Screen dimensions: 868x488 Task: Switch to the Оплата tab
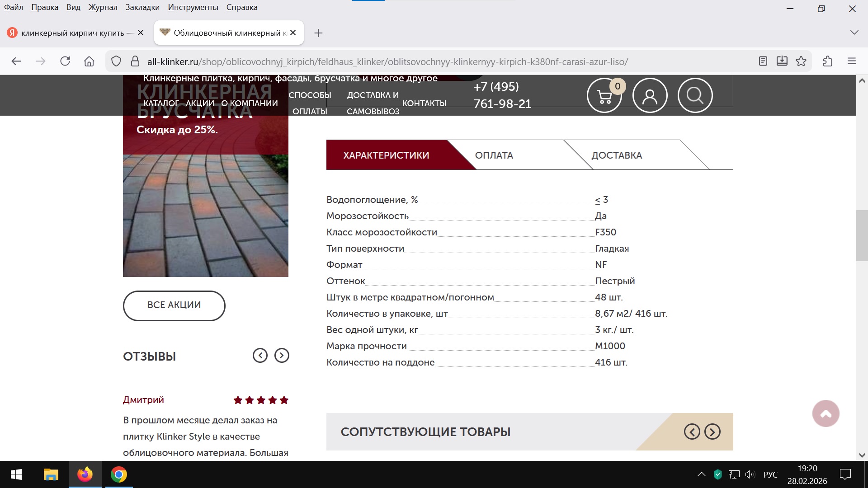[x=494, y=155]
